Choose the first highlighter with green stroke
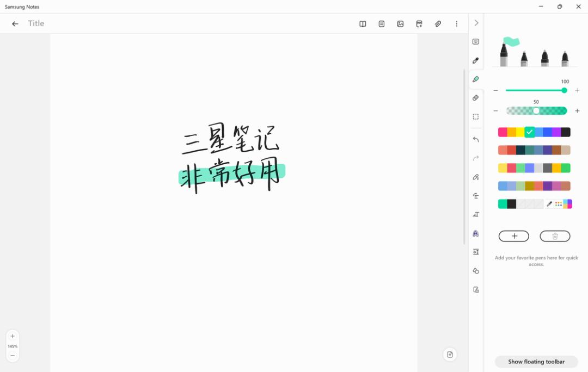Viewport: 588px width, 372px height. point(504,54)
